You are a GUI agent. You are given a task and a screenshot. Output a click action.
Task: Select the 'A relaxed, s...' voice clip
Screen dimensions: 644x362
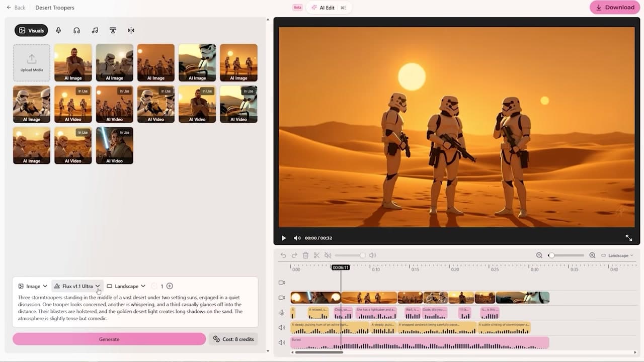pos(318,313)
